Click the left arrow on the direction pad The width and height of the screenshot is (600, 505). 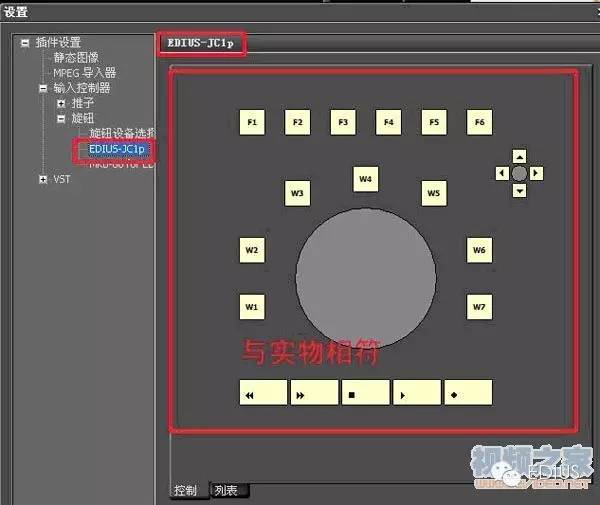point(502,173)
